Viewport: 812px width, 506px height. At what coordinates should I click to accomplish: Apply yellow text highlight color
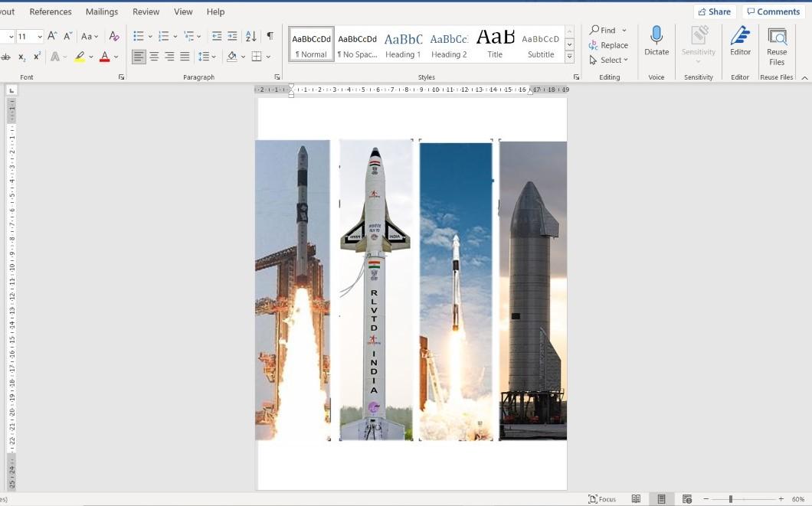tap(80, 57)
